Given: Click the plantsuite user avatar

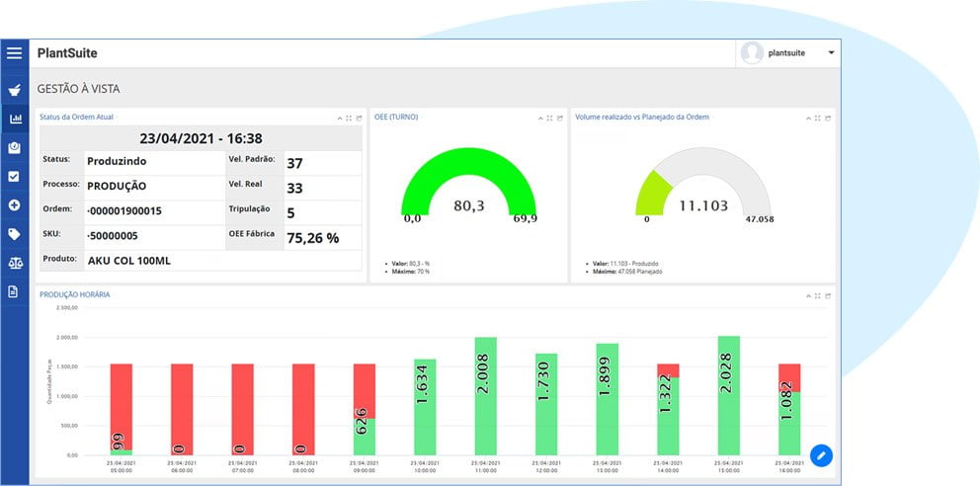Looking at the screenshot, I should (x=752, y=53).
